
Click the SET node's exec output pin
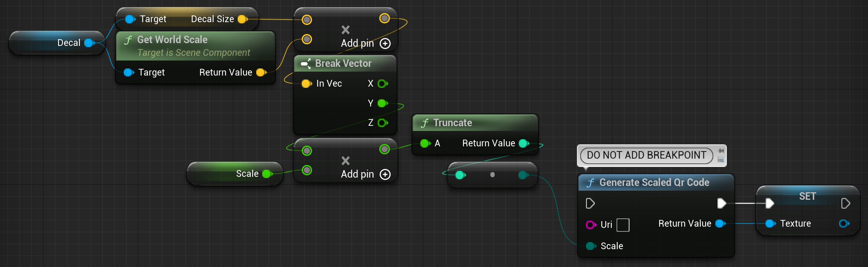845,203
